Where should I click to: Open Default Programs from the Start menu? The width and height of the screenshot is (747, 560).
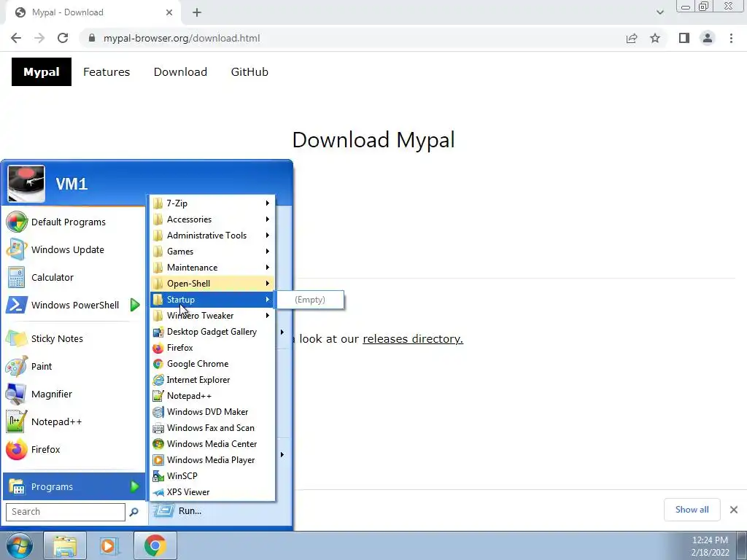point(74,222)
